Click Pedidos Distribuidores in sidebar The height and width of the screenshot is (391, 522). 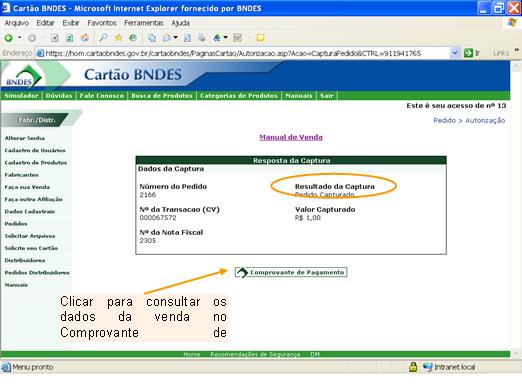point(37,273)
